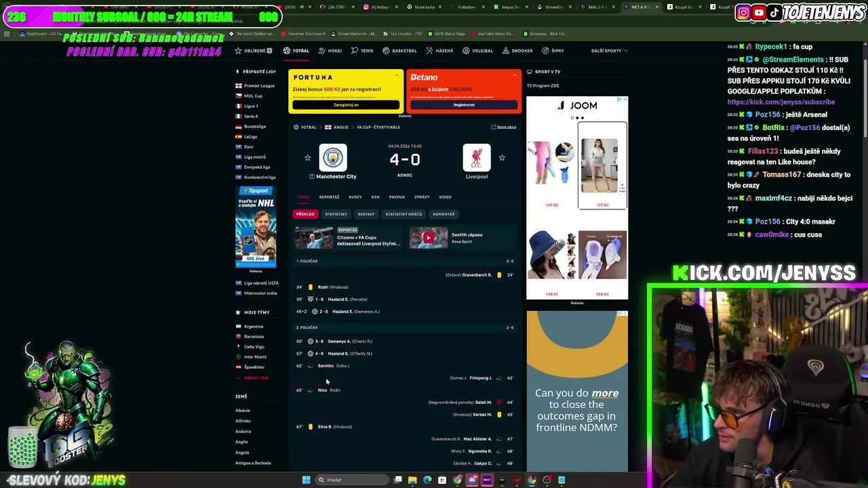Select the Komentář sub-tab
868x488 pixels.
click(443, 214)
